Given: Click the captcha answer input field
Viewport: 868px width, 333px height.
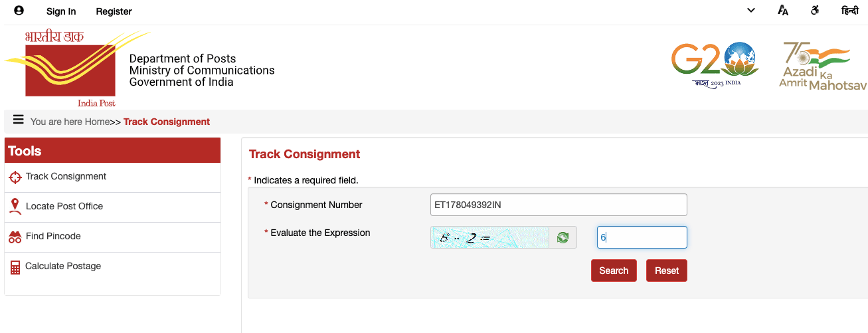Looking at the screenshot, I should click(642, 237).
